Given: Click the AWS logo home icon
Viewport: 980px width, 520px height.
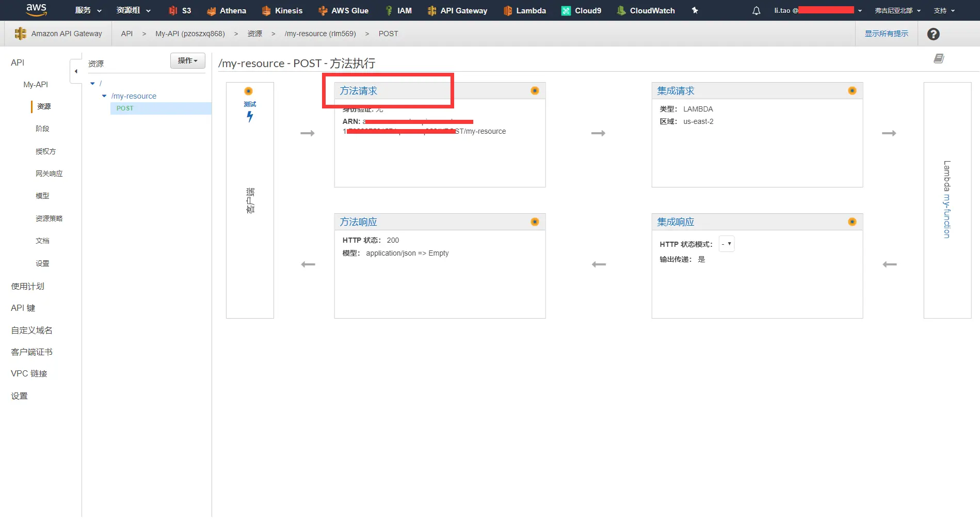Looking at the screenshot, I should pos(36,10).
